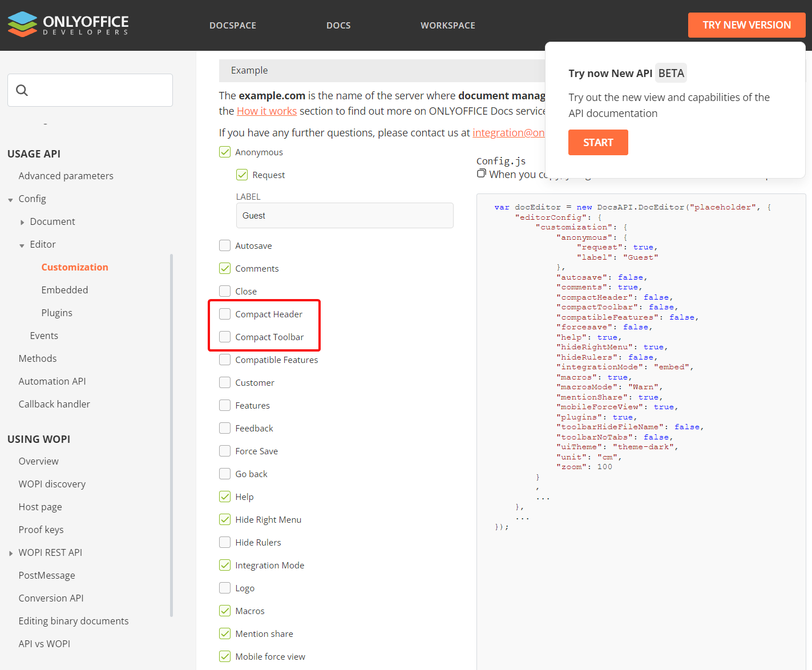This screenshot has height=670, width=812.
Task: Open Conversion API page
Action: click(x=51, y=598)
